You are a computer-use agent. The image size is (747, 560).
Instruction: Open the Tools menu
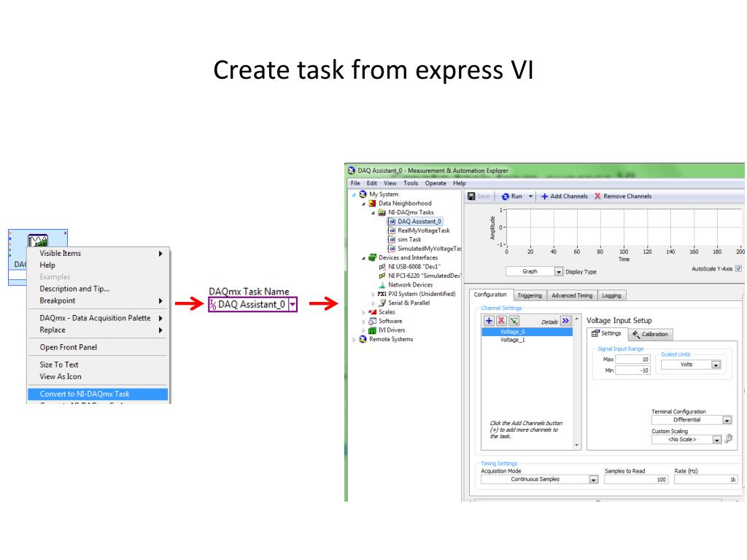411,183
